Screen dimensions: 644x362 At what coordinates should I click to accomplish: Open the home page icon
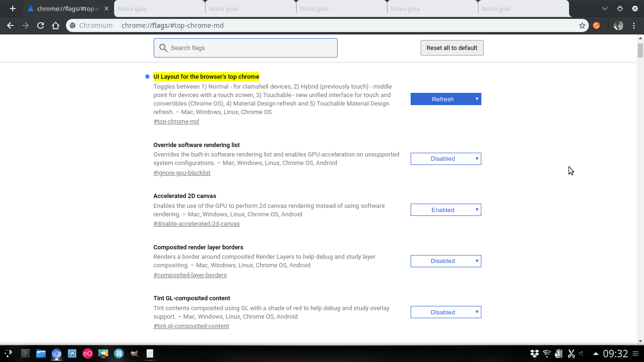click(x=54, y=25)
